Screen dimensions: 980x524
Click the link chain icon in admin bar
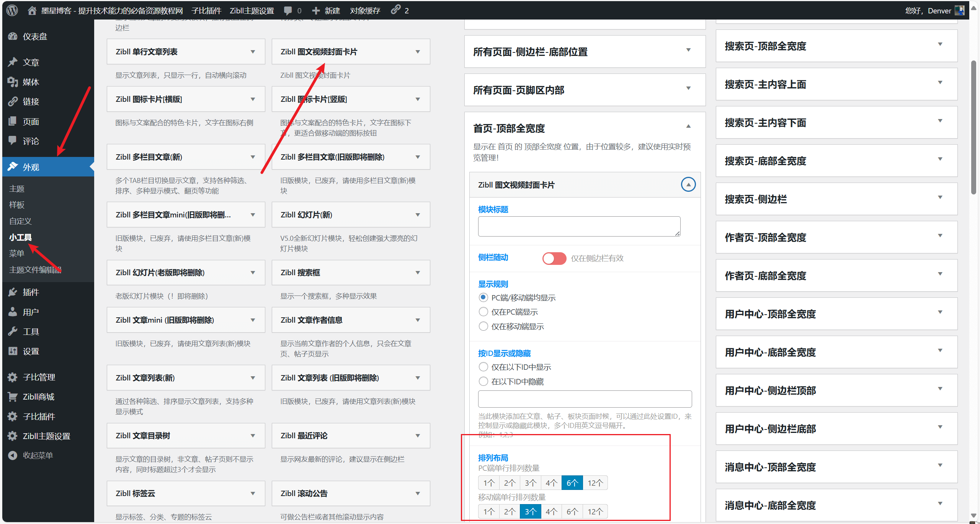pyautogui.click(x=396, y=10)
